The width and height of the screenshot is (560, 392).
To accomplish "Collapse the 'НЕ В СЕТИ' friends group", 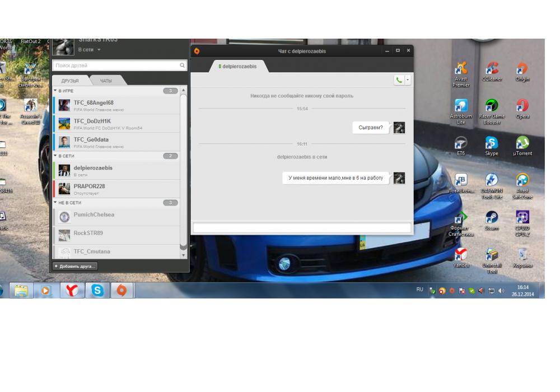I will (55, 203).
